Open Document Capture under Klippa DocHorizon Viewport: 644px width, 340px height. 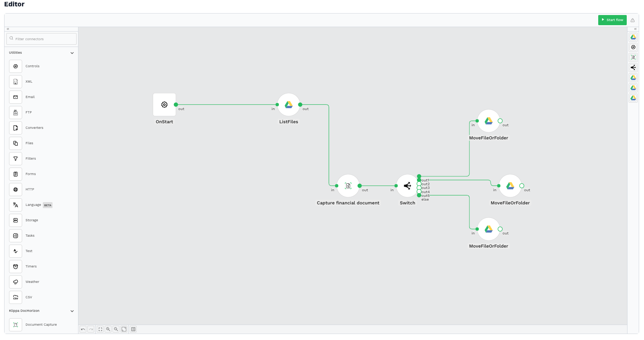[41, 325]
